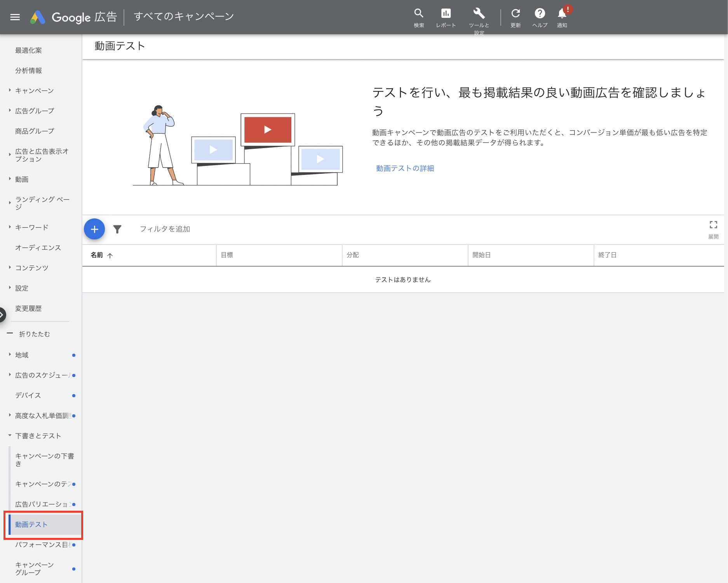The height and width of the screenshot is (583, 728).
Task: Sort table by 名前 column header
Action: pyautogui.click(x=97, y=255)
